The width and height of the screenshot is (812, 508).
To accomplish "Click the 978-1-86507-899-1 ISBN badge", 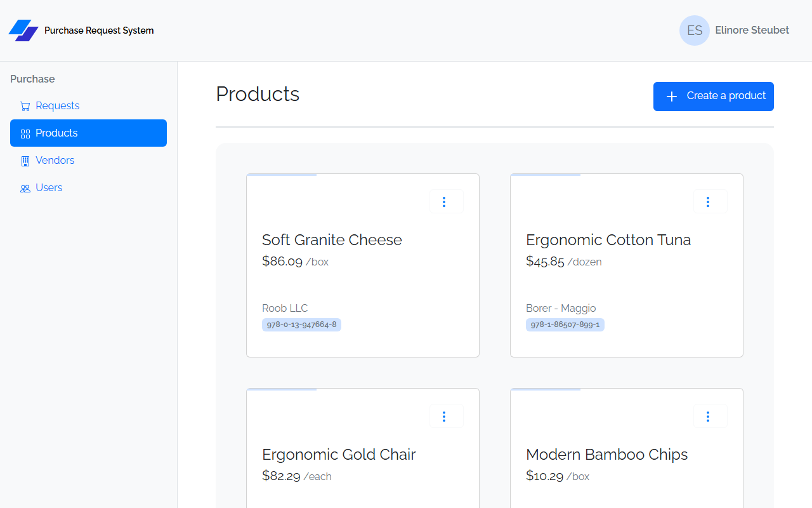I will (565, 324).
